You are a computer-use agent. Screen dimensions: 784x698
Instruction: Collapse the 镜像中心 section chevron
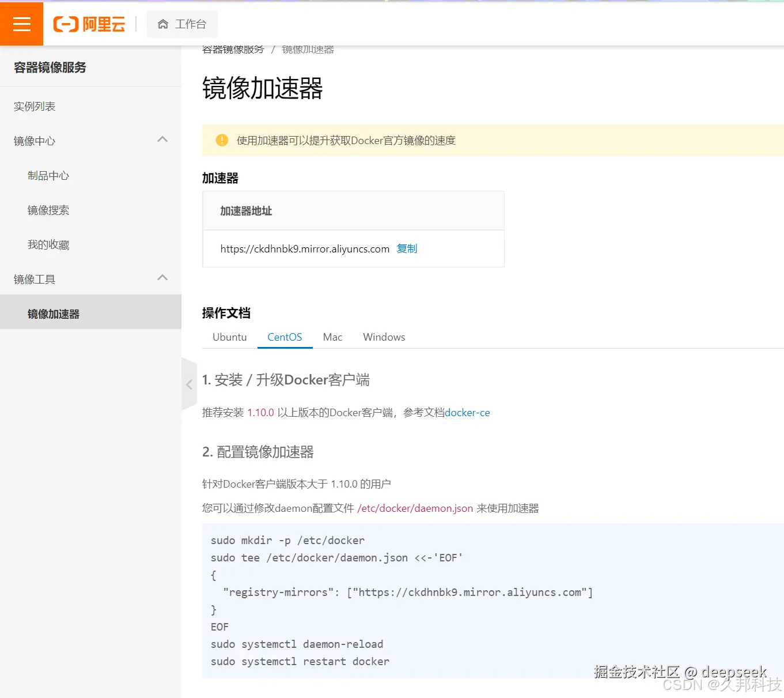point(162,139)
